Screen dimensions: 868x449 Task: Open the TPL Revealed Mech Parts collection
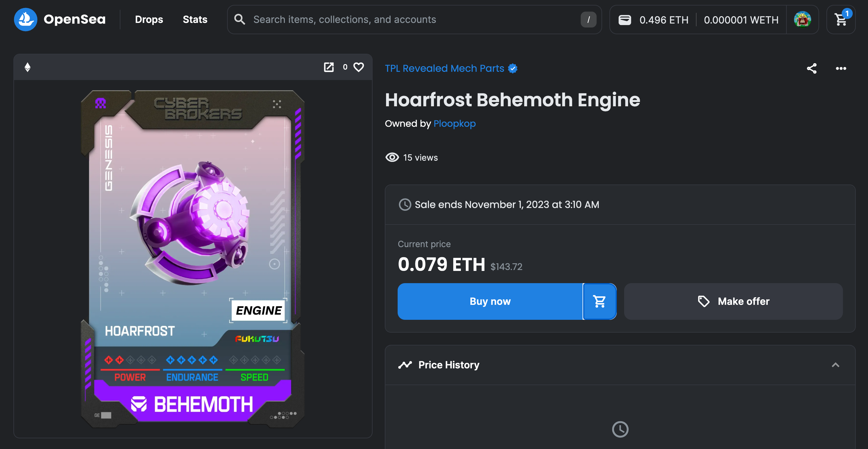coord(444,68)
